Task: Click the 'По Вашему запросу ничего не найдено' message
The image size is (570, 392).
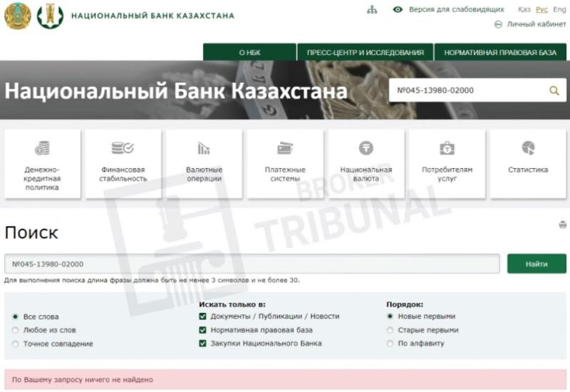Action: point(83,380)
